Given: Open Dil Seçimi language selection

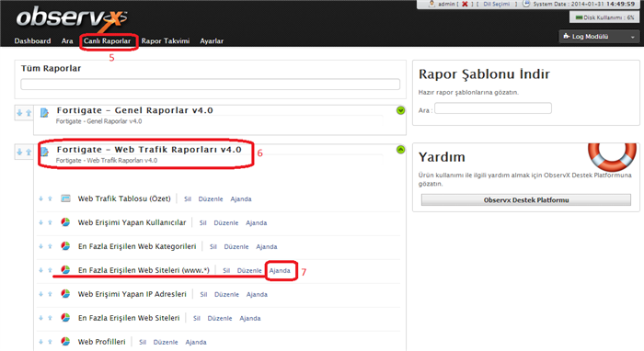Looking at the screenshot, I should point(496,4).
